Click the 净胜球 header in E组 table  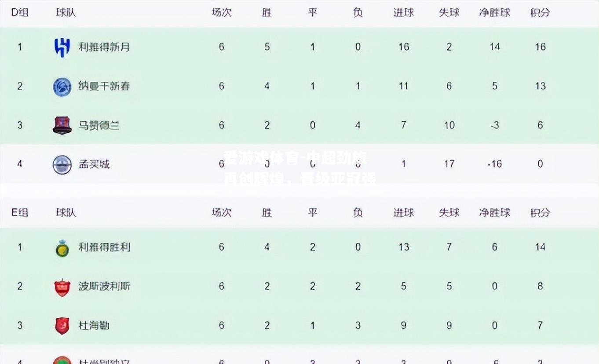(495, 213)
